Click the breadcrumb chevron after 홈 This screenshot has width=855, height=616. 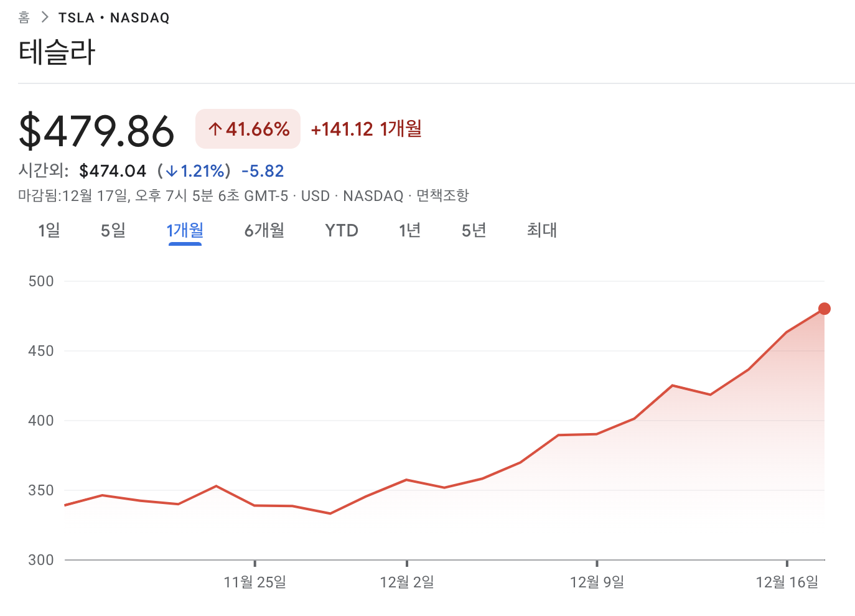coord(44,17)
